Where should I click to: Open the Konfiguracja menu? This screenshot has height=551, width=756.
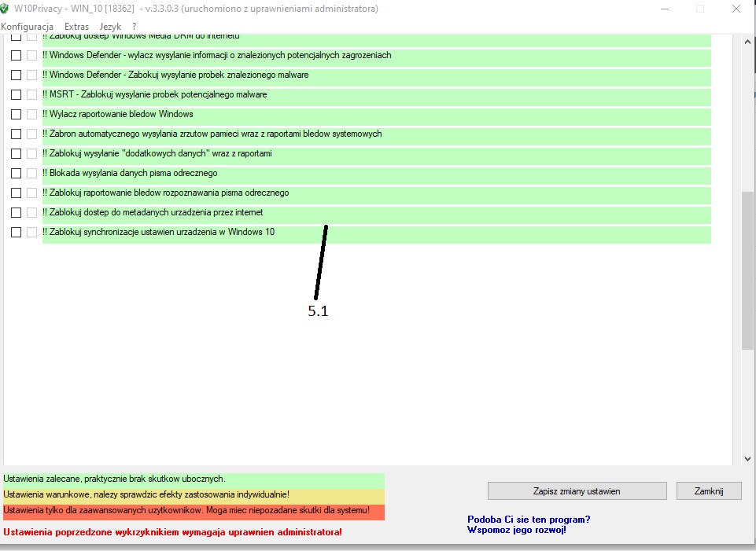(x=27, y=27)
